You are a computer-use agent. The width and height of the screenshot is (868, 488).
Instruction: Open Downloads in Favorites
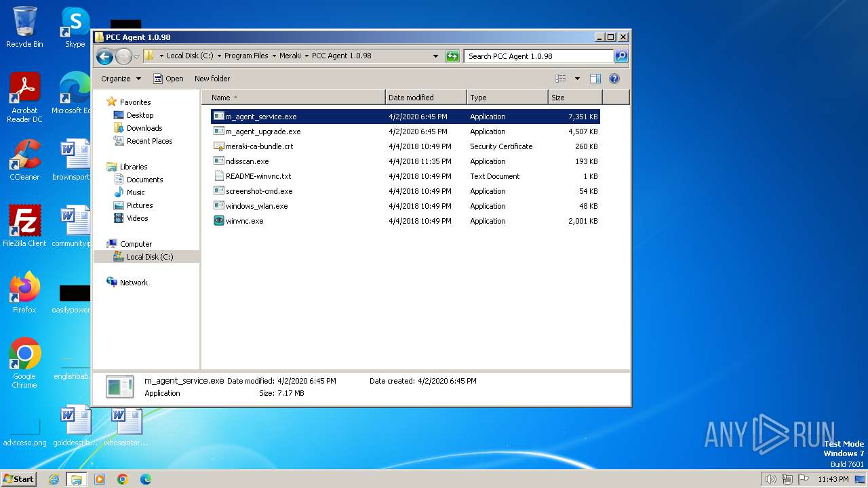144,128
